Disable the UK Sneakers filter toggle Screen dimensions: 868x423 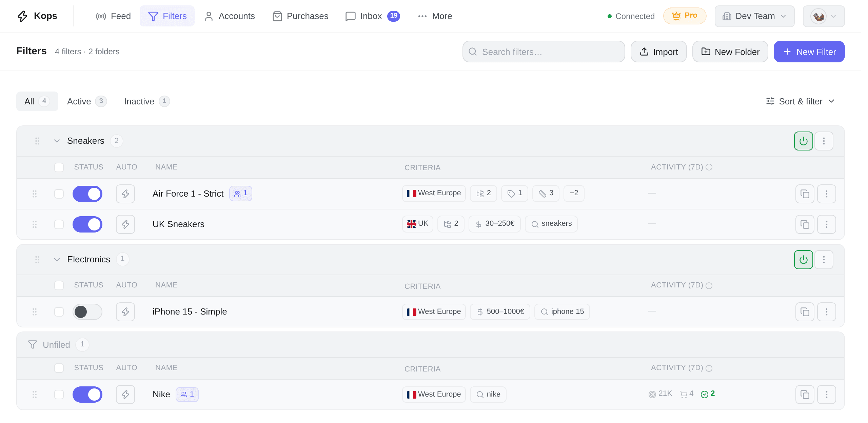pos(87,224)
